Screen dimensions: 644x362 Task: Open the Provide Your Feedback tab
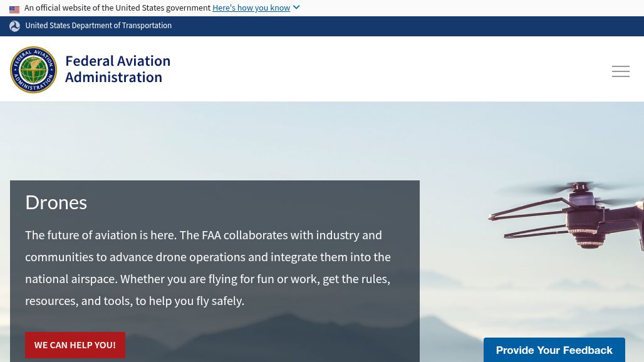[x=554, y=350]
